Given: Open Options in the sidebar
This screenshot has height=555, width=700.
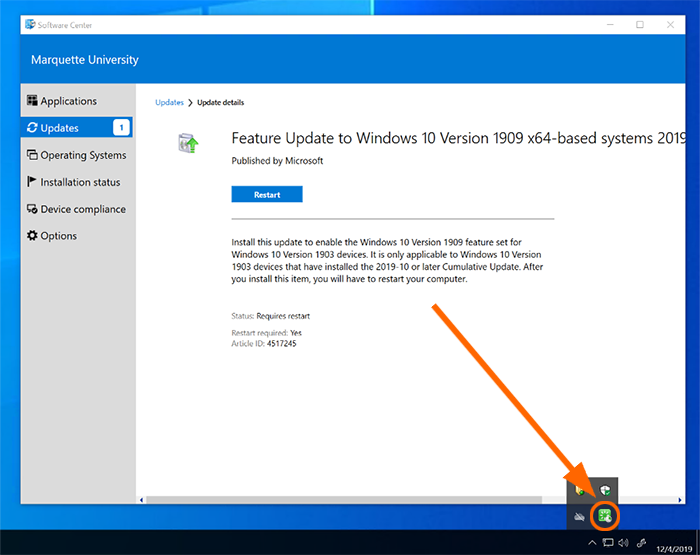Looking at the screenshot, I should pos(60,236).
